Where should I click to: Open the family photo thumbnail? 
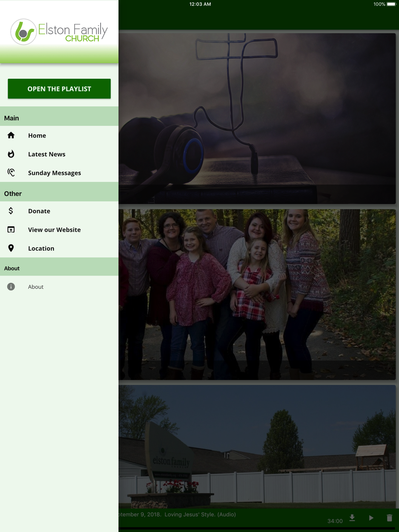[x=257, y=294]
